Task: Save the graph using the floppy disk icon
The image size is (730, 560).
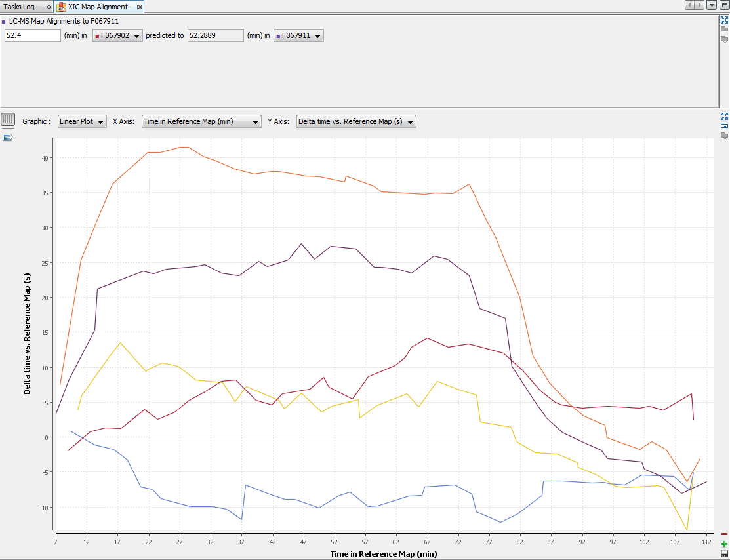Action: coord(724,555)
